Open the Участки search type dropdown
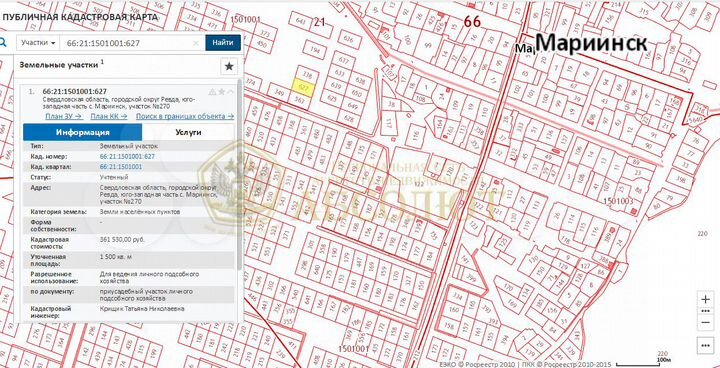 pos(38,43)
